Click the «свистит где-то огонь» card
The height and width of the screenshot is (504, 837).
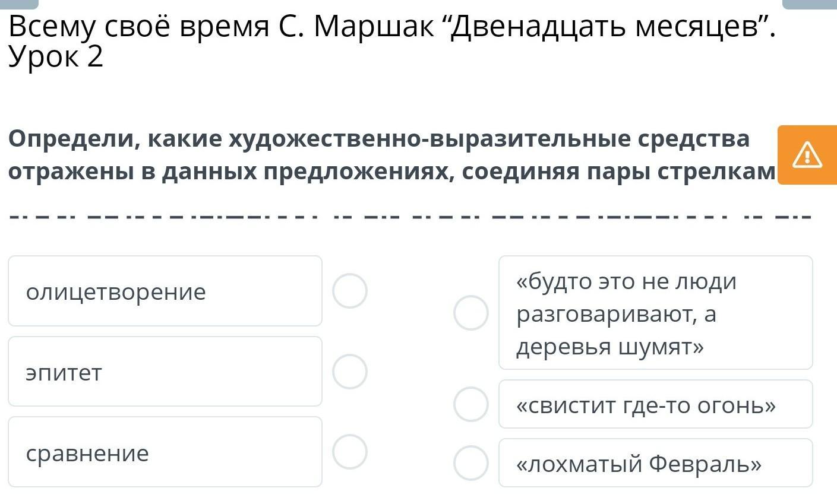click(656, 404)
